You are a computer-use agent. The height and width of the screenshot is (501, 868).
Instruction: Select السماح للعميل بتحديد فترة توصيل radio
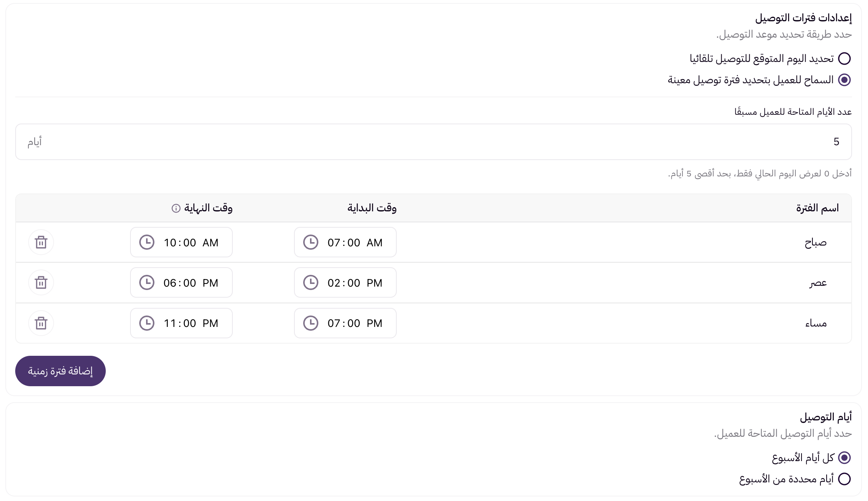coord(844,80)
